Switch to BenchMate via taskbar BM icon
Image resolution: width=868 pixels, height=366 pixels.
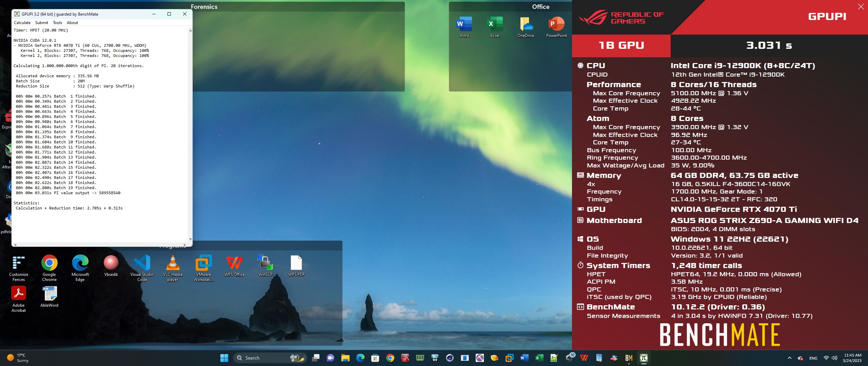[629, 358]
